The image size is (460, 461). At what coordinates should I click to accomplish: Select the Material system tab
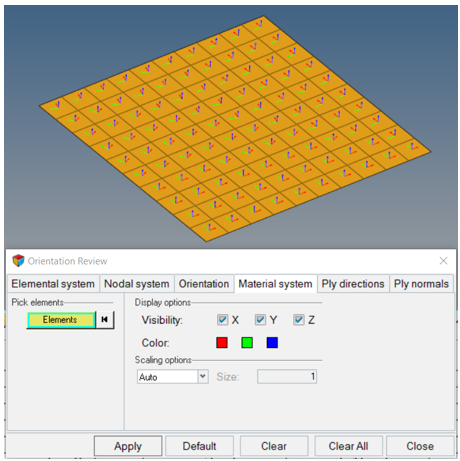[x=275, y=284]
